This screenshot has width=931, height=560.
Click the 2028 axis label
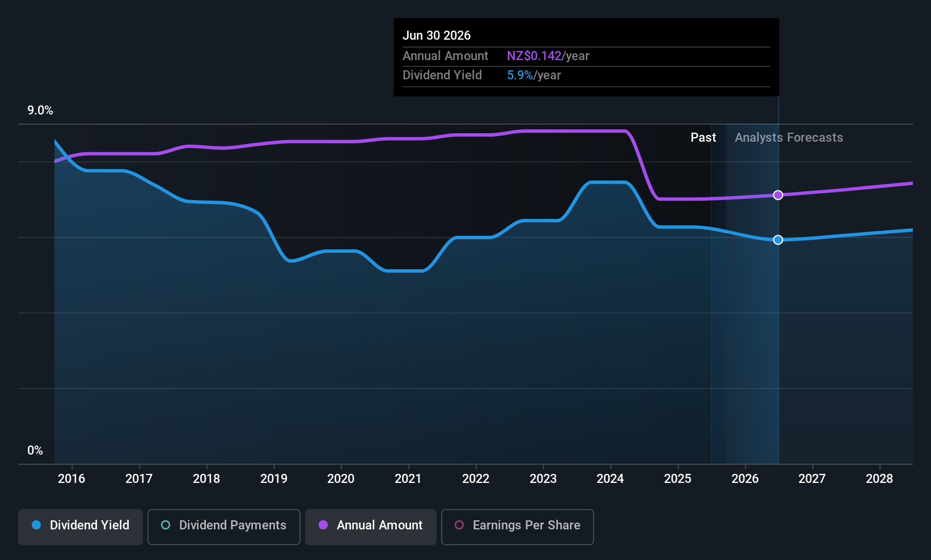point(879,479)
